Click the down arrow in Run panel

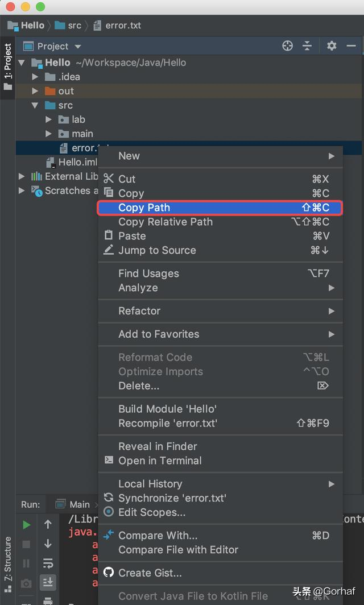(48, 544)
